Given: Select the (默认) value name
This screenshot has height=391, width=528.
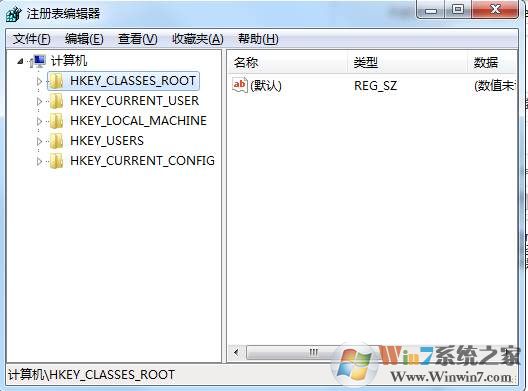Looking at the screenshot, I should pos(266,86).
